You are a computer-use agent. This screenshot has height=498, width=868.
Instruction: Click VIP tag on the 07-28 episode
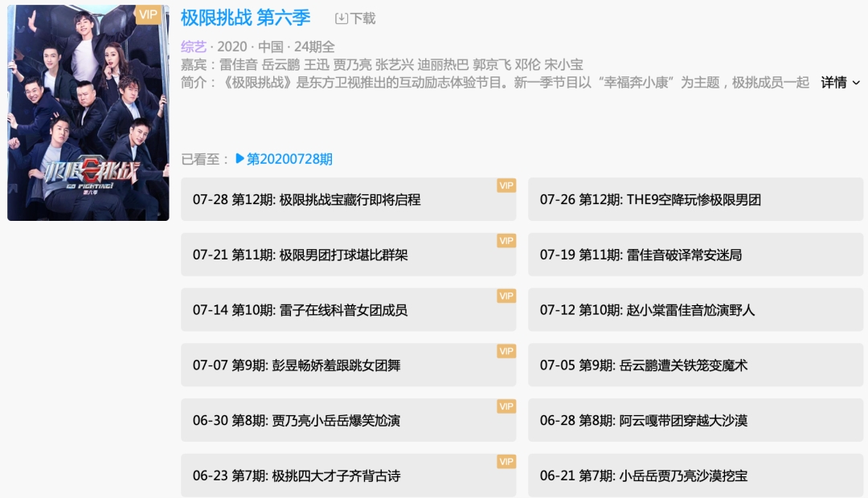506,186
